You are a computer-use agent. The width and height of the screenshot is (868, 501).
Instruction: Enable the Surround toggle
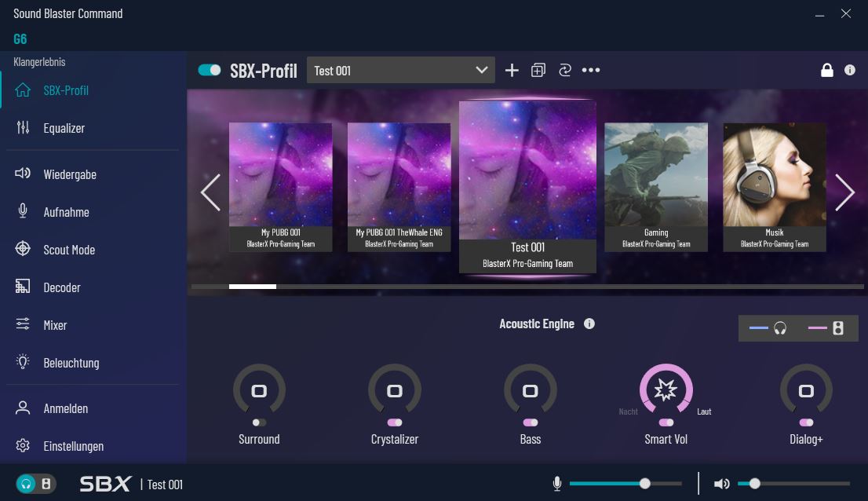point(259,423)
